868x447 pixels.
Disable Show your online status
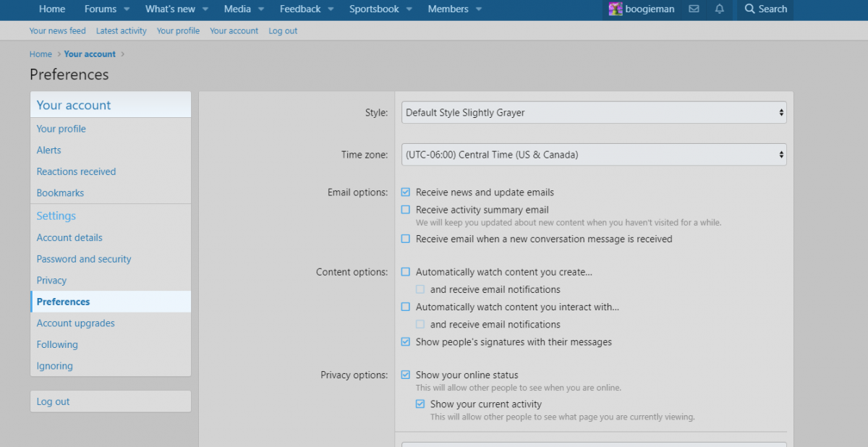pyautogui.click(x=406, y=375)
